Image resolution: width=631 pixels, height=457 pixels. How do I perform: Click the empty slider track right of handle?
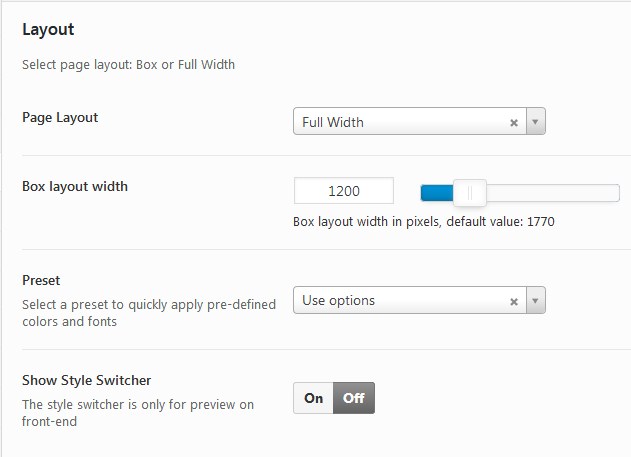coord(553,193)
